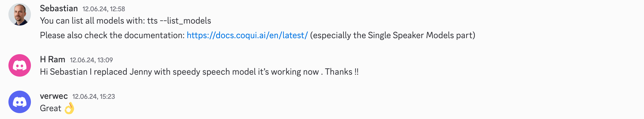Open the Sebastian username profile
Image resolution: width=644 pixels, height=119 pixels.
59,8
